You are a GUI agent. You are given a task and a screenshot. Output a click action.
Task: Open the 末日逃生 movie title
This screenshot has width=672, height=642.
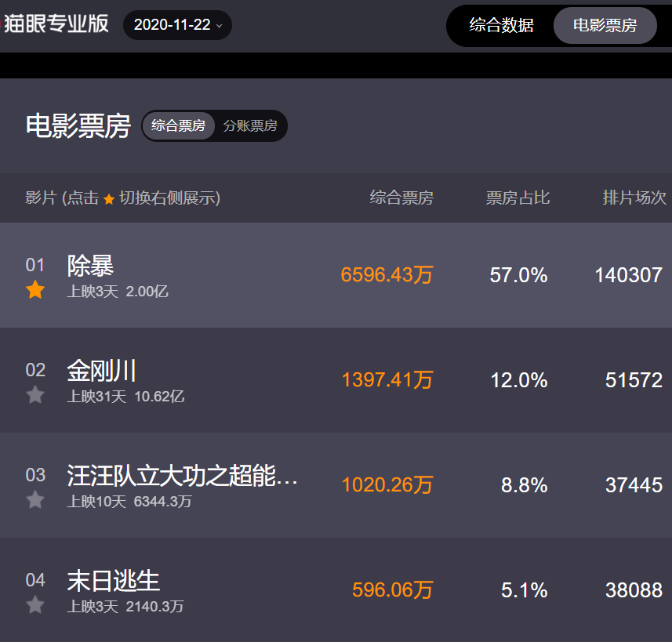click(x=114, y=580)
